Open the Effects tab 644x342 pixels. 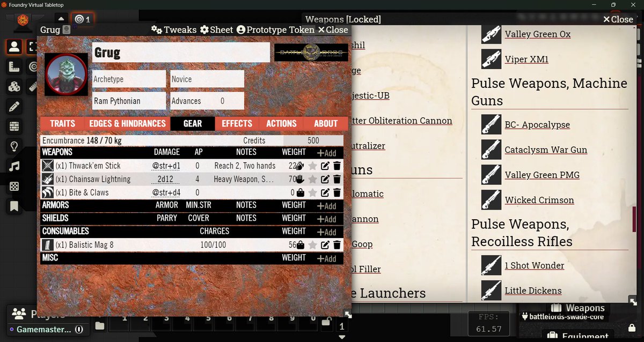237,123
